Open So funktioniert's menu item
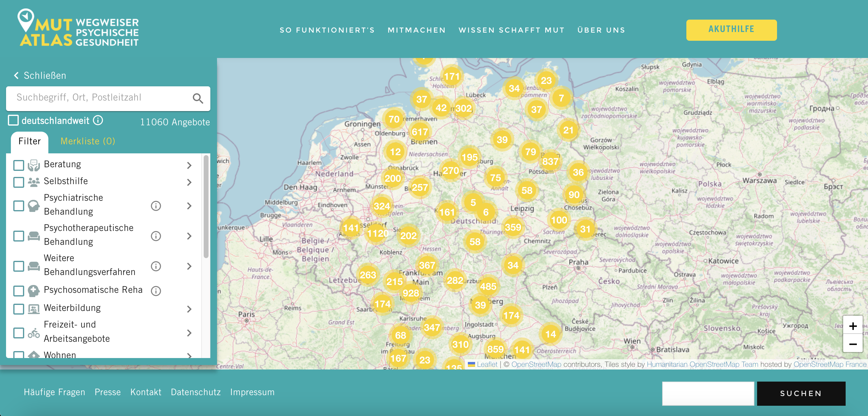Viewport: 868px width, 416px height. pyautogui.click(x=327, y=30)
